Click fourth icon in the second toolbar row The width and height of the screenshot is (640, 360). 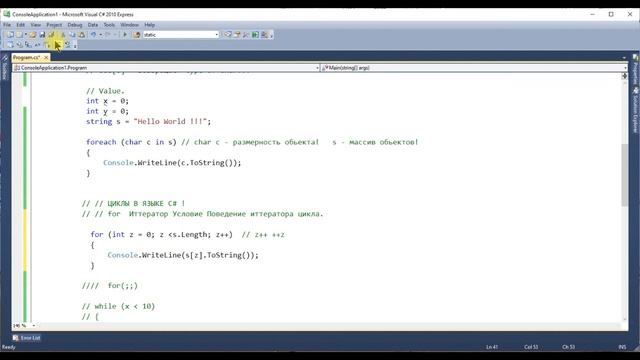pyautogui.click(x=37, y=44)
